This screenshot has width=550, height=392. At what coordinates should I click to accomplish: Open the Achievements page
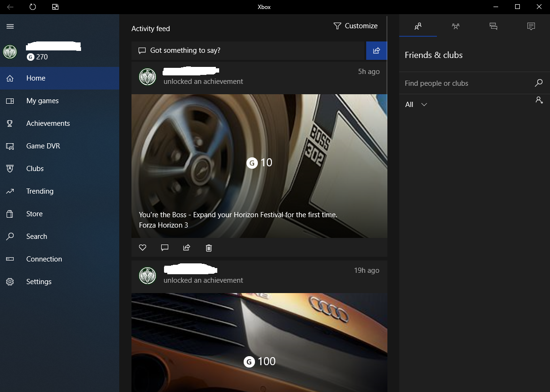(x=60, y=123)
